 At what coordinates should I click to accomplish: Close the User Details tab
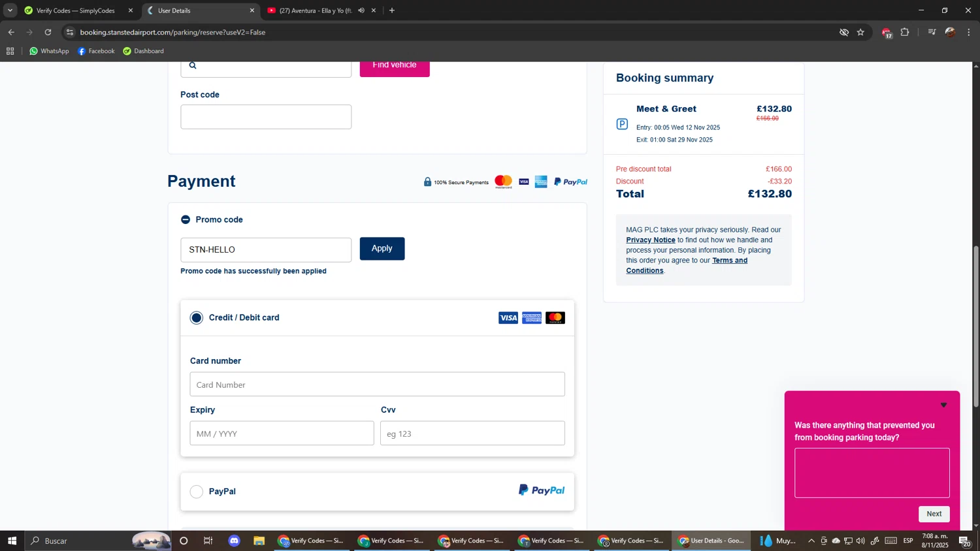(x=252, y=10)
